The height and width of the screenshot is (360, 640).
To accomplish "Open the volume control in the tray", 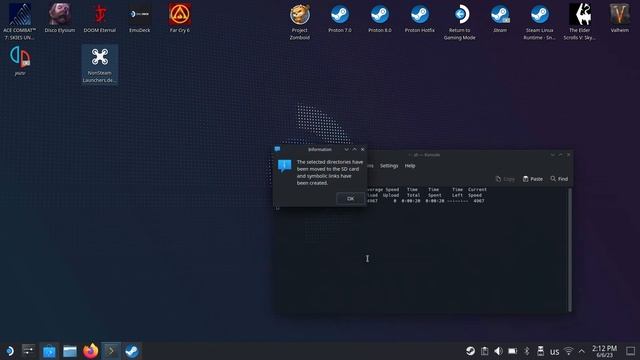I will pos(498,351).
